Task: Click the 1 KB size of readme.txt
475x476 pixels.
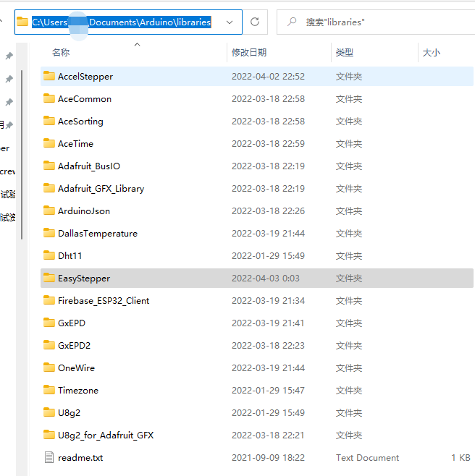Action: pos(461,458)
